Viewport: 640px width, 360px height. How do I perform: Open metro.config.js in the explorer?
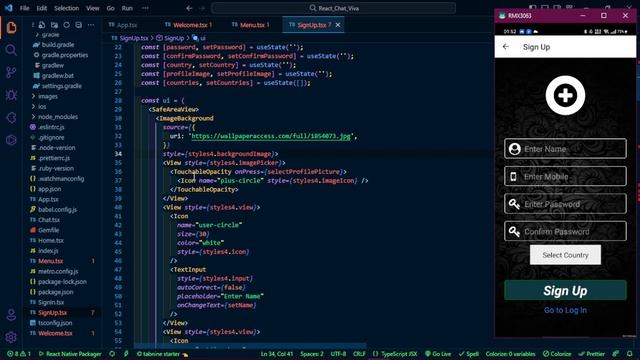click(x=58, y=271)
